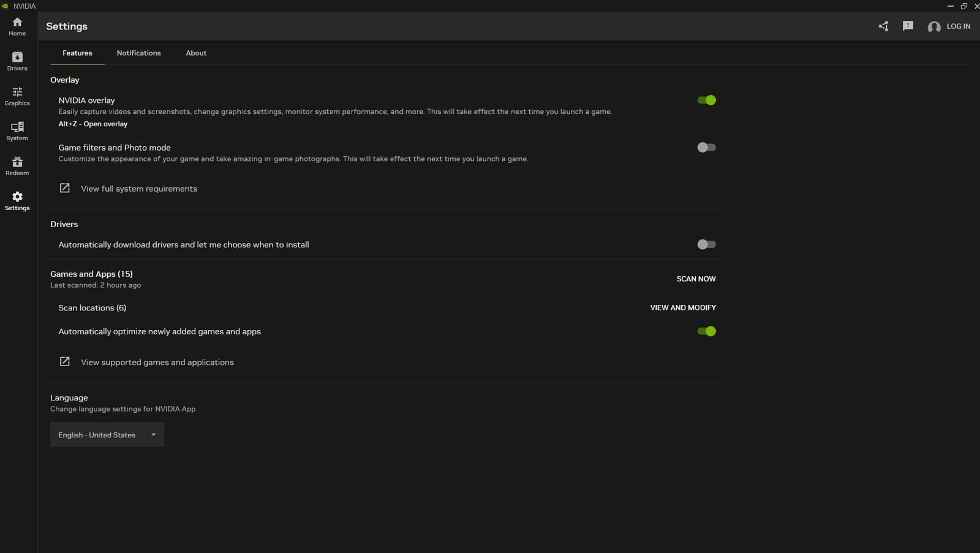The height and width of the screenshot is (553, 980).
Task: Switch to the Notifications tab
Action: [138, 53]
